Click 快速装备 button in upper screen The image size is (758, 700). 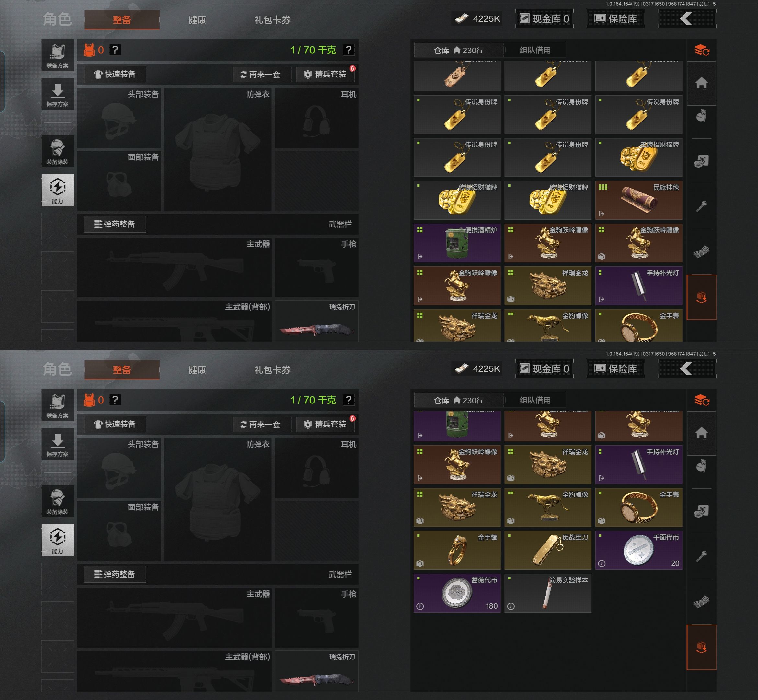click(115, 74)
